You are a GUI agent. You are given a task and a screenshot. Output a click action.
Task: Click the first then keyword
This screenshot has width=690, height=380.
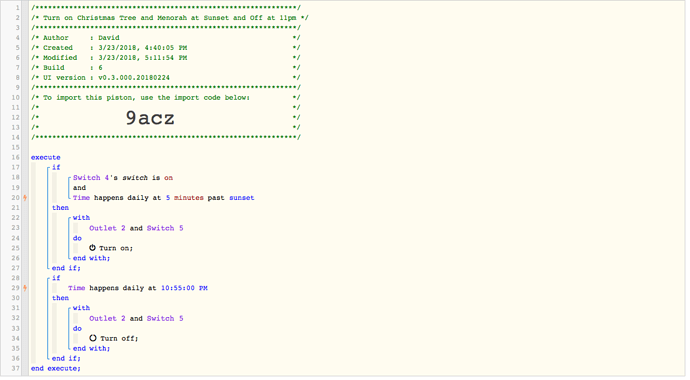[x=60, y=208]
